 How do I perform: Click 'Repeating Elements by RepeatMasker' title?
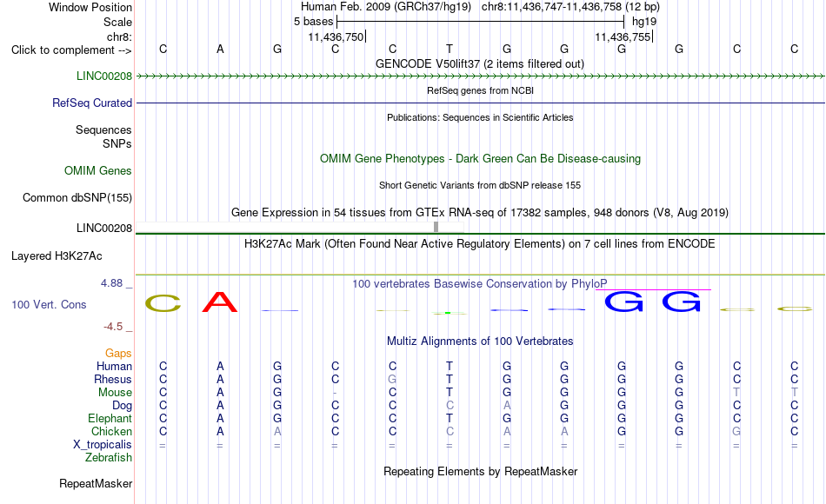pyautogui.click(x=481, y=471)
